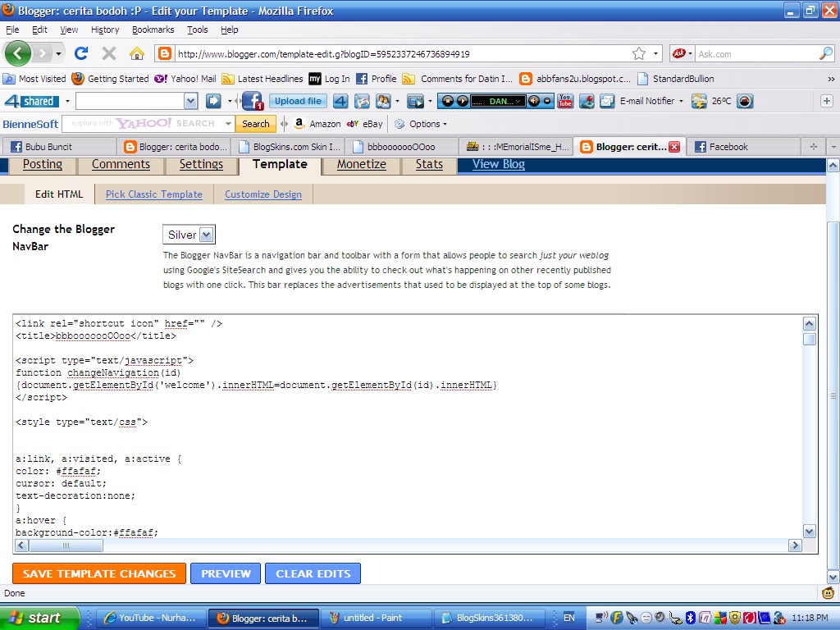Click the blue 4 icon beside Upload file
Screen dimensions: 840x630
(x=340, y=101)
